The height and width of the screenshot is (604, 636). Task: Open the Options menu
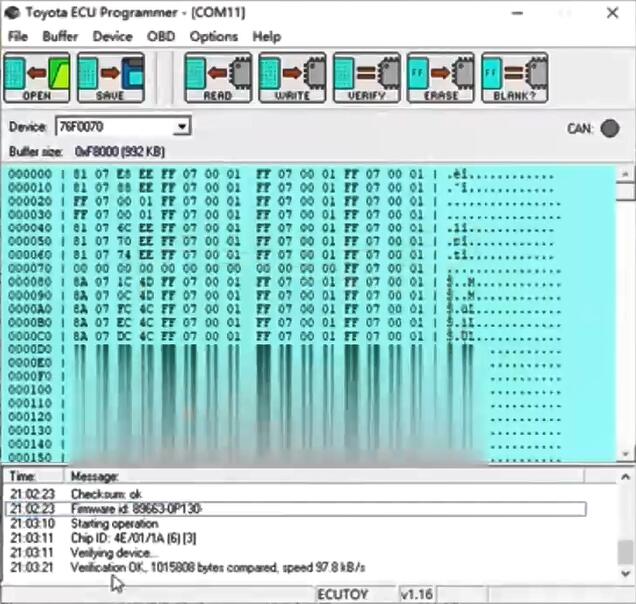[214, 37]
